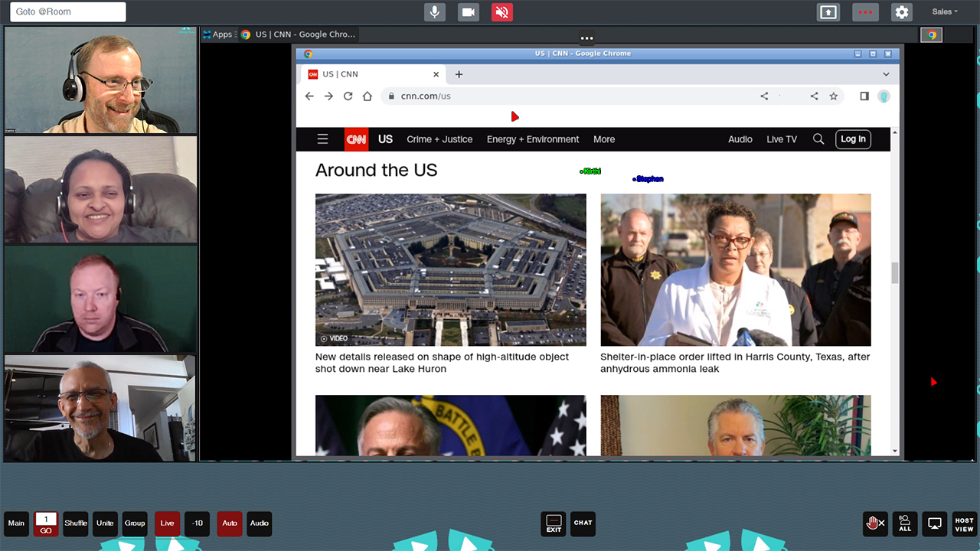Image resolution: width=980 pixels, height=551 pixels.
Task: Click the red three-dots button in top bar
Action: point(866,12)
